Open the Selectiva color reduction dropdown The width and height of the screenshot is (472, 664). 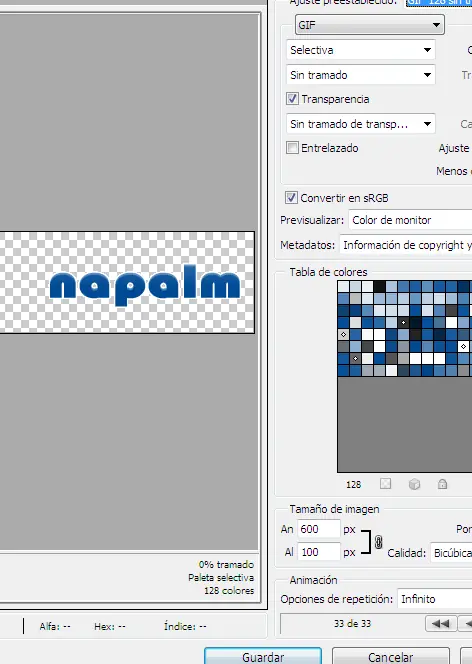click(361, 50)
